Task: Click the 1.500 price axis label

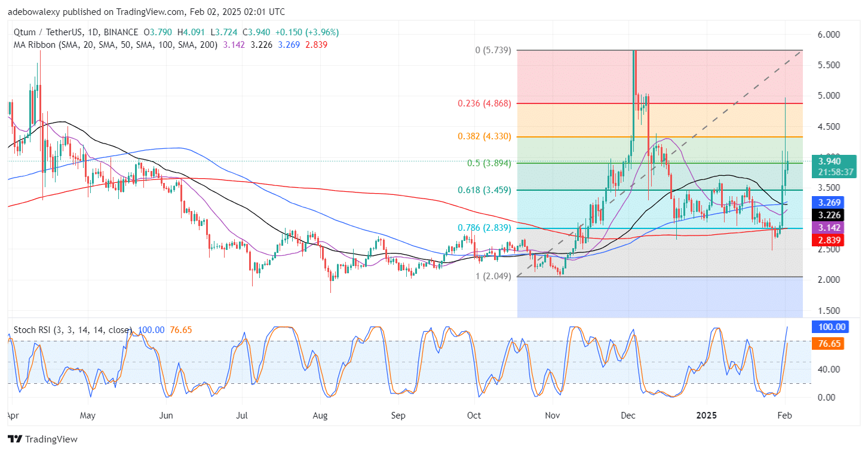Action: click(x=829, y=311)
